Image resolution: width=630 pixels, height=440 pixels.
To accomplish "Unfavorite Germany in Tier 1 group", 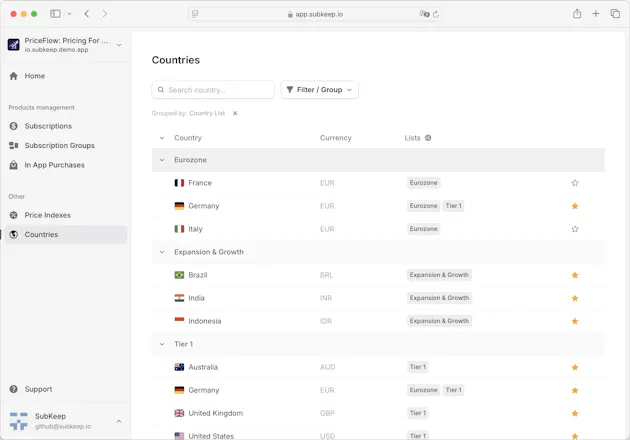I will pyautogui.click(x=575, y=390).
